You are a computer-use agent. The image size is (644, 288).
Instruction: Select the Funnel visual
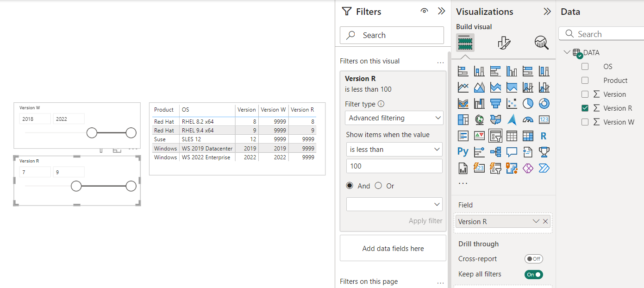coord(495,103)
